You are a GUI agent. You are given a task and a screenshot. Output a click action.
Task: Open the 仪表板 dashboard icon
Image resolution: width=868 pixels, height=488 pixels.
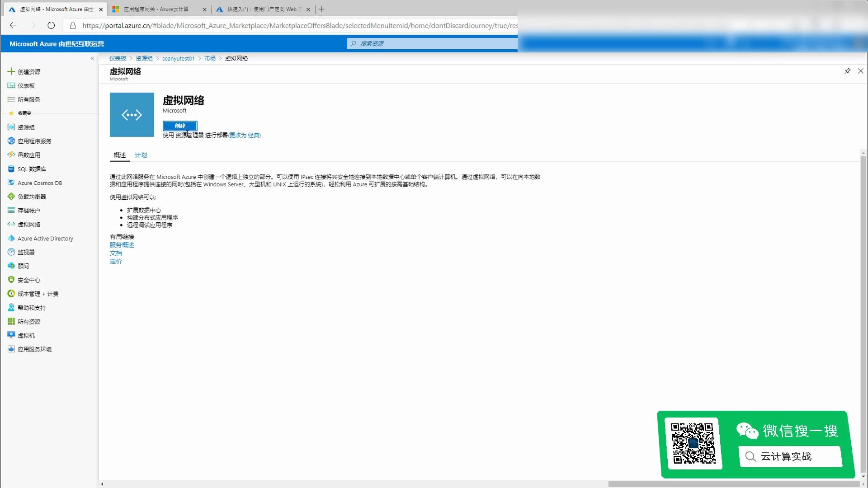(11, 85)
